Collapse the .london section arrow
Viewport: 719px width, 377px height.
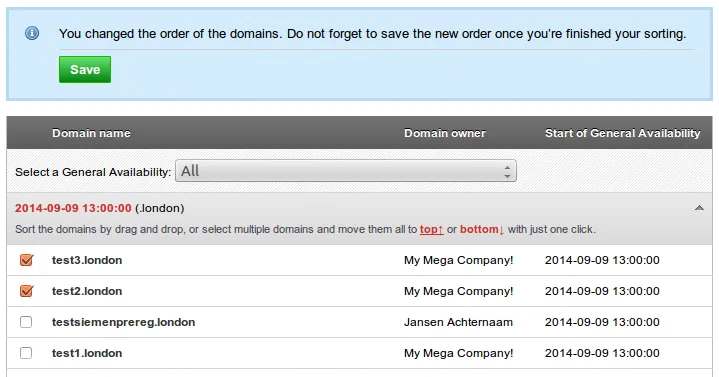pyautogui.click(x=699, y=208)
